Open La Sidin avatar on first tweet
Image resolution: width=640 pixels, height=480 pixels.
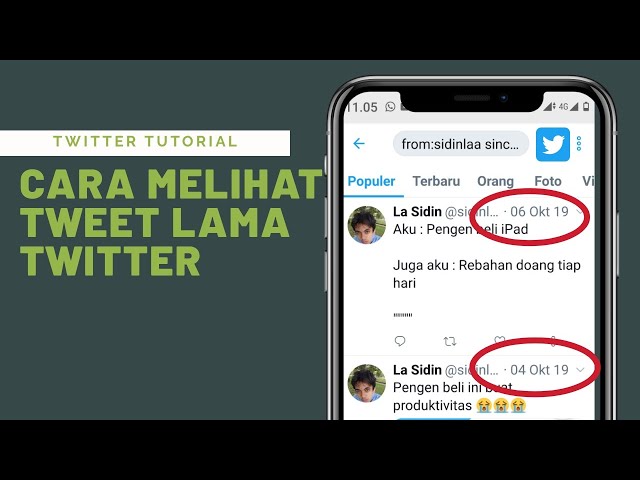(367, 225)
